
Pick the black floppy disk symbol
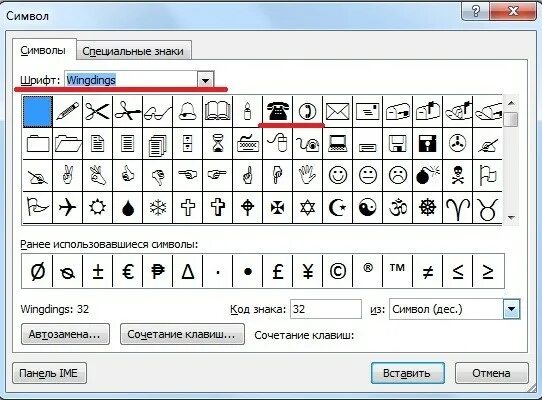428,143
